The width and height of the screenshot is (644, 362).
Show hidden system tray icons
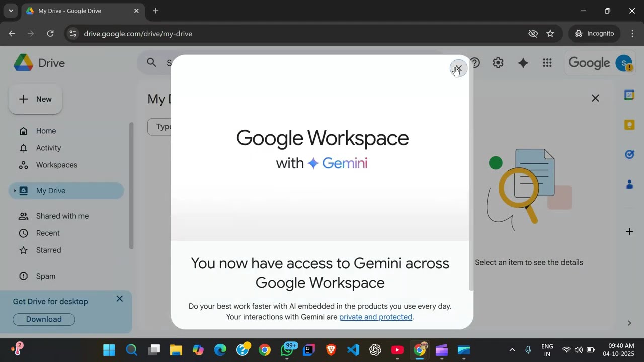(x=512, y=350)
